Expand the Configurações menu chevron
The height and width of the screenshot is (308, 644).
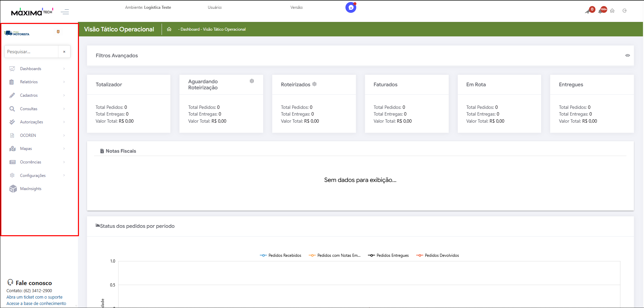click(64, 175)
